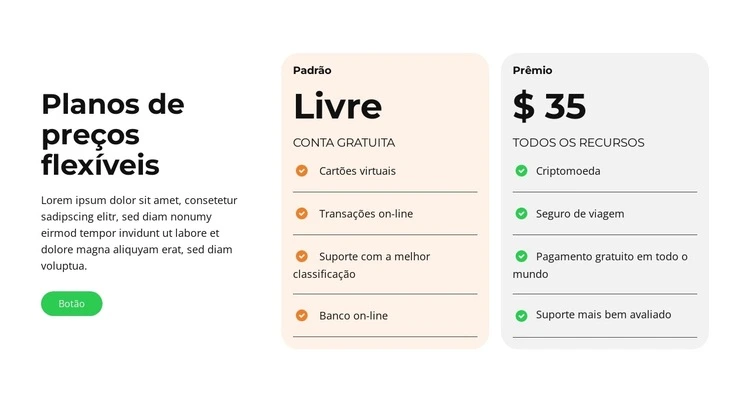Screen dimensions: 750x404
Task: Click the $ 35 price heading
Action: point(549,106)
